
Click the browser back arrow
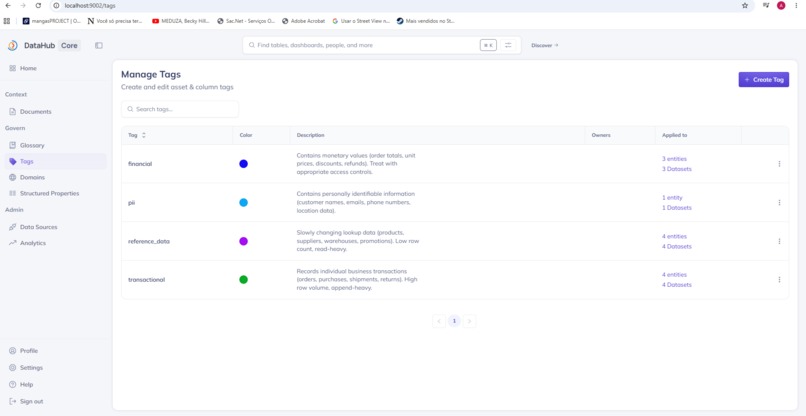7,5
